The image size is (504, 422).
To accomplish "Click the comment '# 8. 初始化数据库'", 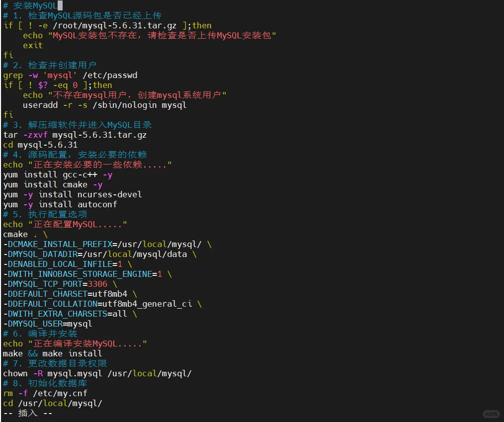I will (45, 384).
